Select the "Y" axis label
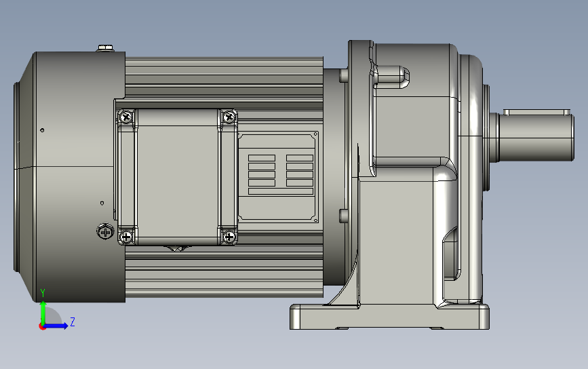Viewport: 588px width, 369px height. pyautogui.click(x=43, y=293)
